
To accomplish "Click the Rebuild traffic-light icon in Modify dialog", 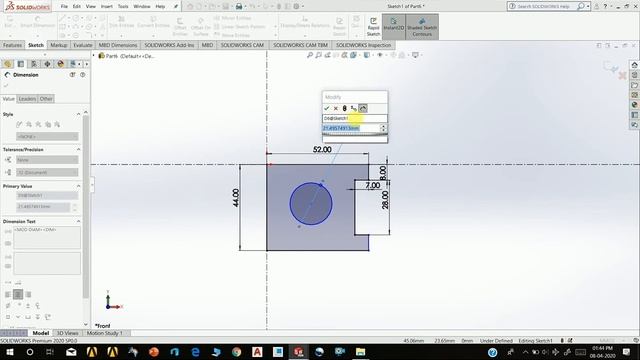I will click(344, 108).
